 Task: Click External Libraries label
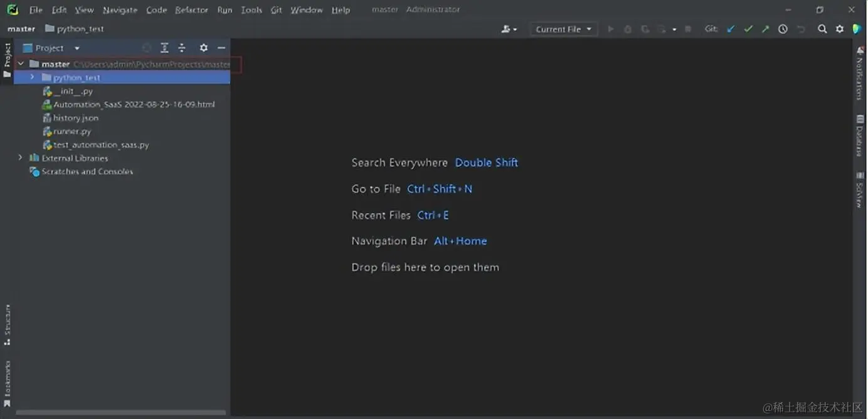click(75, 158)
